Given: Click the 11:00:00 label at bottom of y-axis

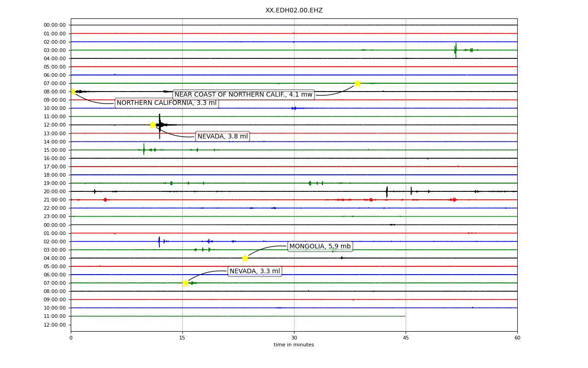Looking at the screenshot, I should [x=55, y=316].
